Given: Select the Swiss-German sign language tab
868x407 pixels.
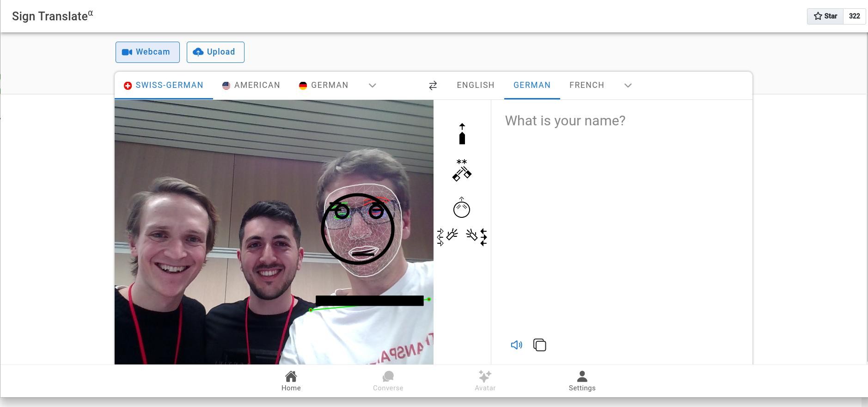Looking at the screenshot, I should point(164,86).
